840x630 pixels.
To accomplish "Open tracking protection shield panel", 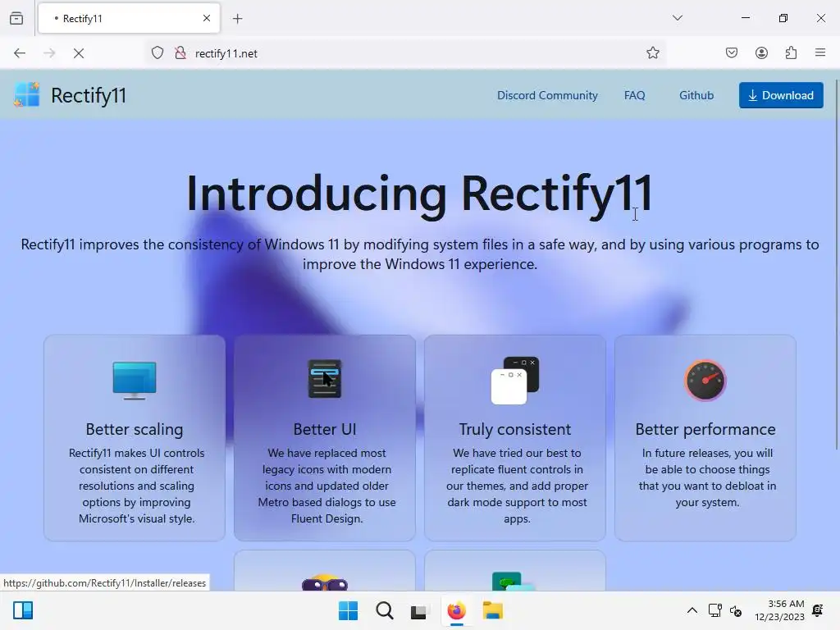I will [x=157, y=53].
